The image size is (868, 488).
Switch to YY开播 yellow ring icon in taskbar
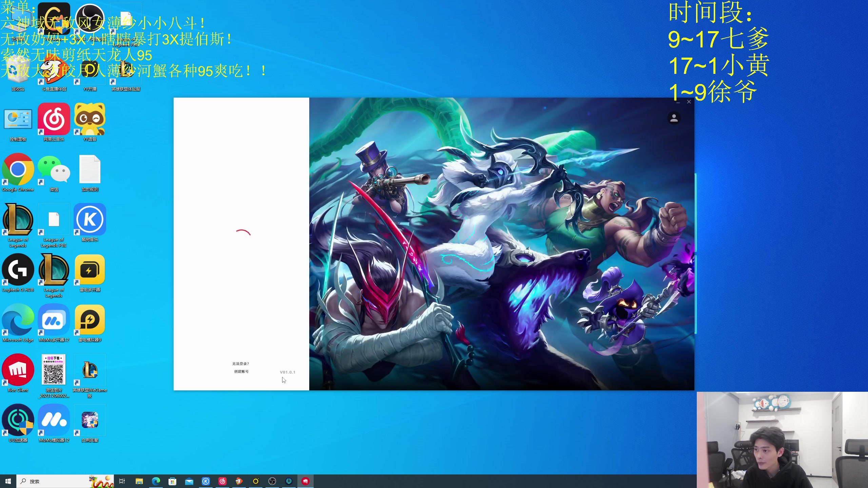pos(256,481)
